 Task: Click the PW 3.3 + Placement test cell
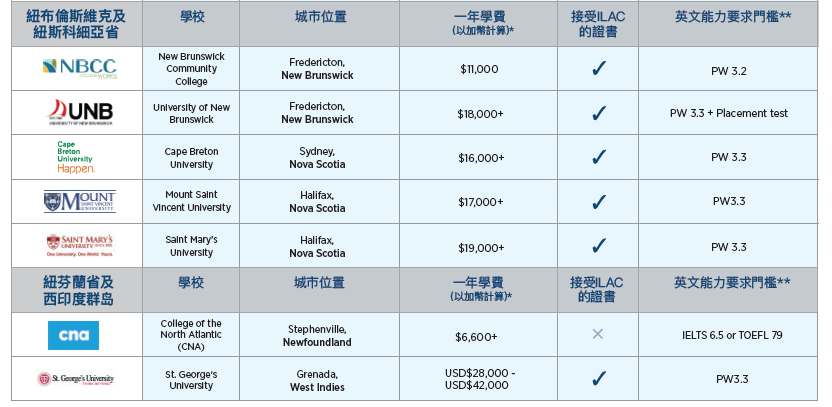tap(729, 113)
